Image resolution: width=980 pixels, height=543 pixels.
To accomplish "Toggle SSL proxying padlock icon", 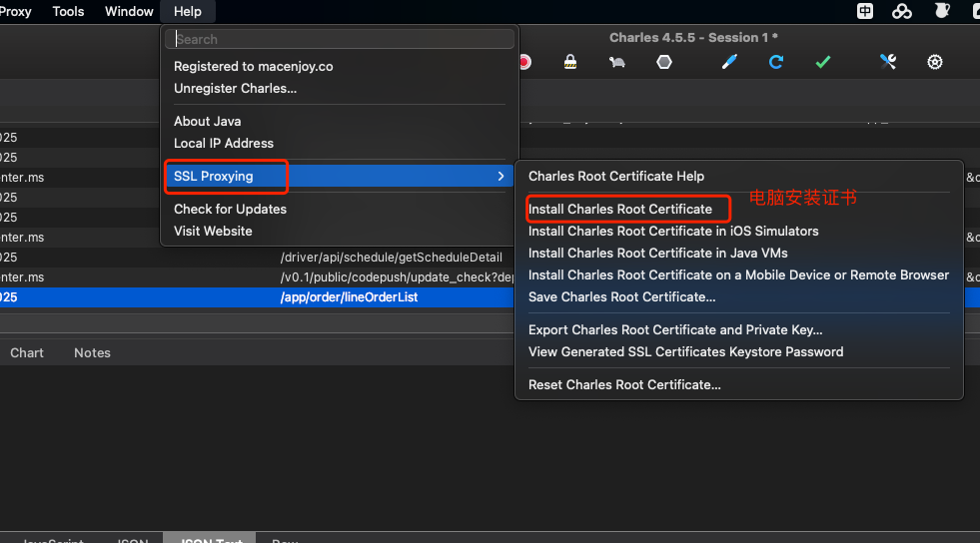I will [x=570, y=62].
